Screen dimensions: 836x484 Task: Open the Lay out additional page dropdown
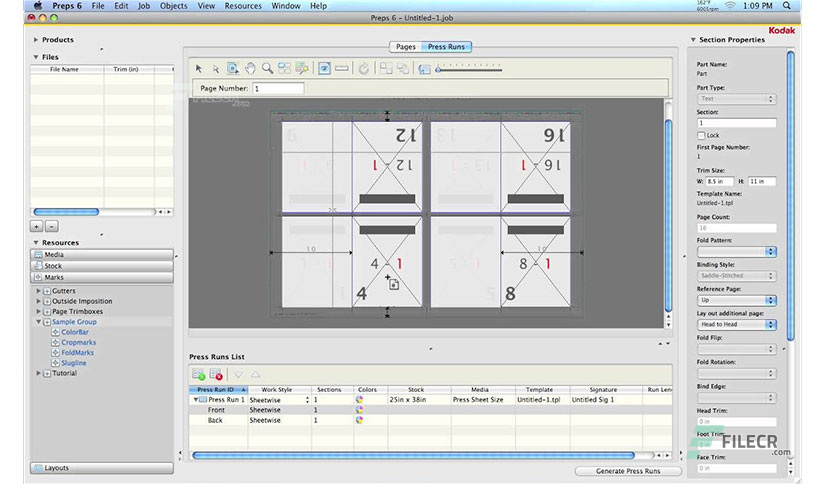coord(736,324)
